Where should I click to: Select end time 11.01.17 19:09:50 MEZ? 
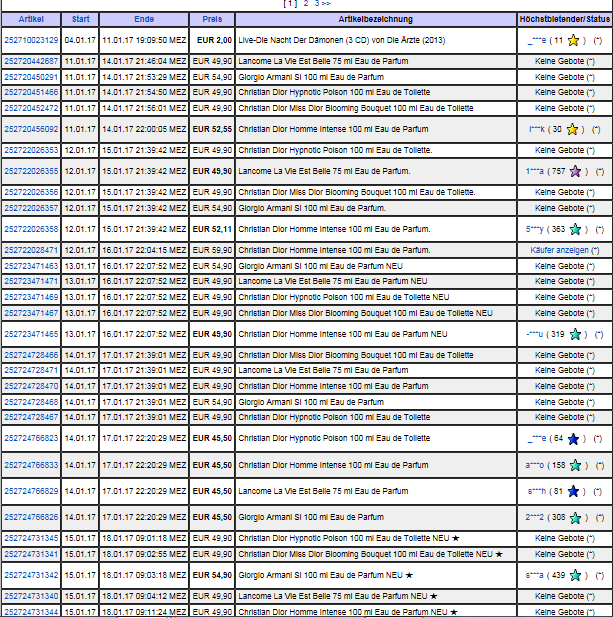144,40
